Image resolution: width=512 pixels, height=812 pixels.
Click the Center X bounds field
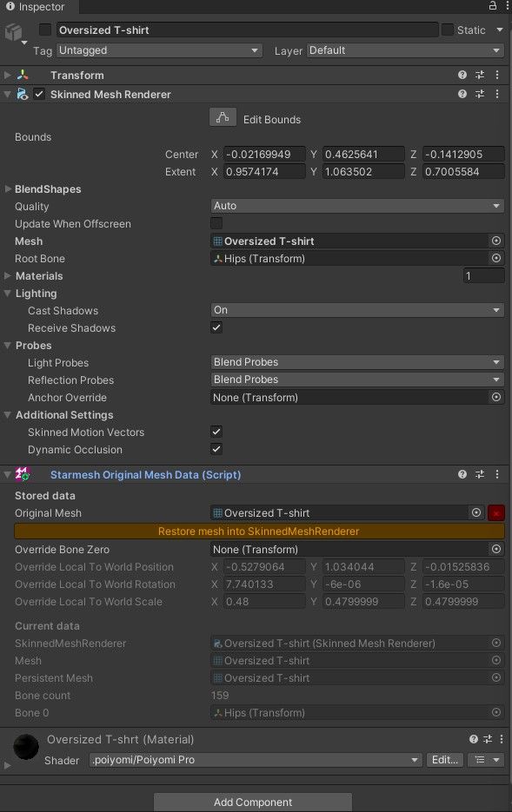pos(264,155)
